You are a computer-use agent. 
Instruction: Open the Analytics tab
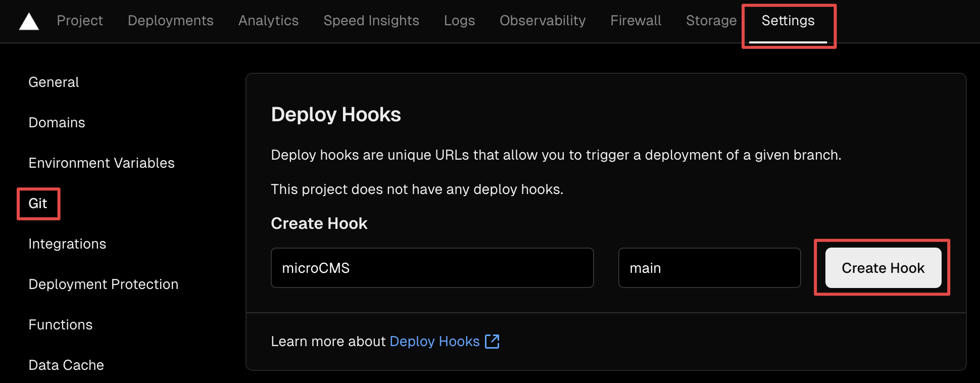pyautogui.click(x=268, y=21)
